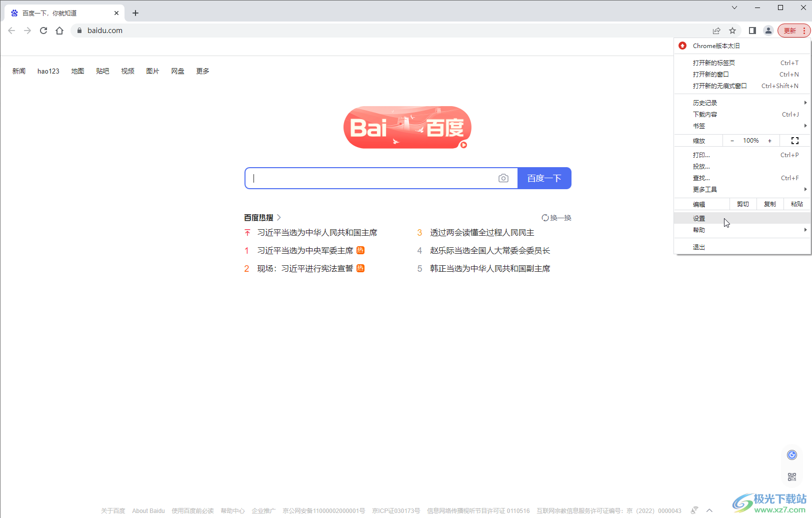The width and height of the screenshot is (812, 518).
Task: Click the camera image search icon
Action: (503, 178)
